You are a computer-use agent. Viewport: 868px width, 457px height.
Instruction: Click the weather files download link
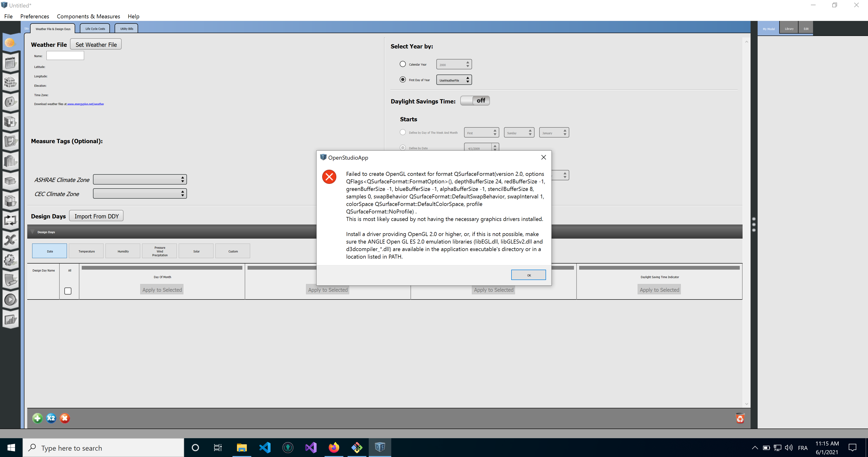85,104
